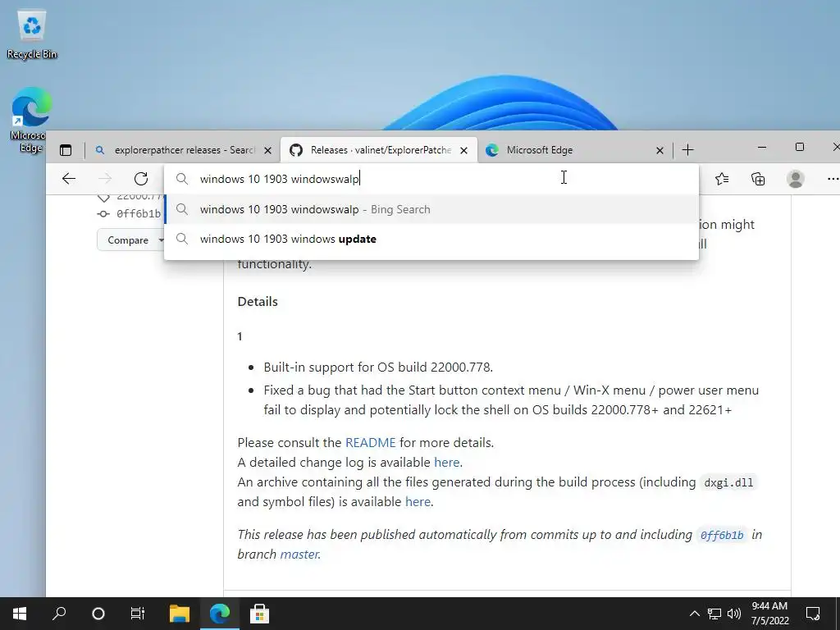The width and height of the screenshot is (840, 630).
Task: Select suggestion windows 10 1903 windows update
Action: 431,239
